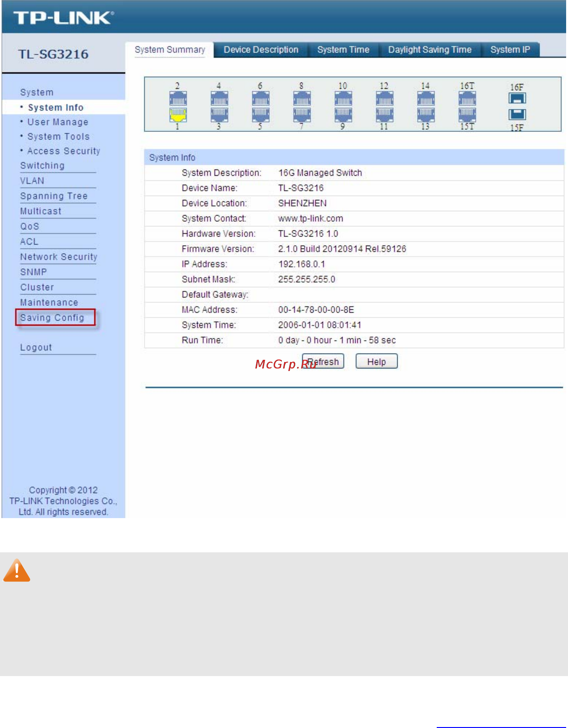Click the System Info table header
Image resolution: width=568 pixels, height=728 pixels.
coord(354,157)
